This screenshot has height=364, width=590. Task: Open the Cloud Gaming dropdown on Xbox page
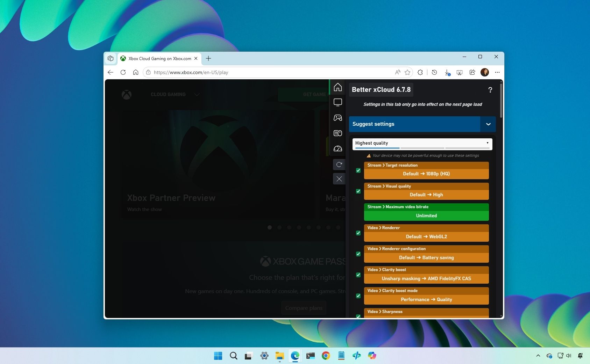(x=175, y=94)
